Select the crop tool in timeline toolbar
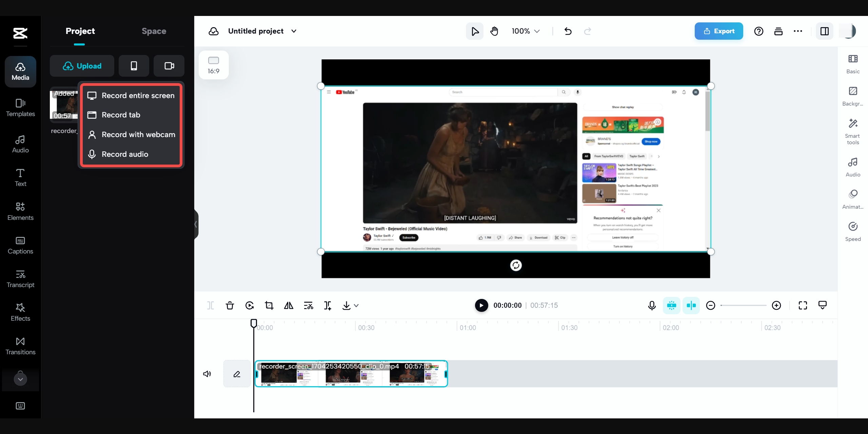 coord(269,306)
